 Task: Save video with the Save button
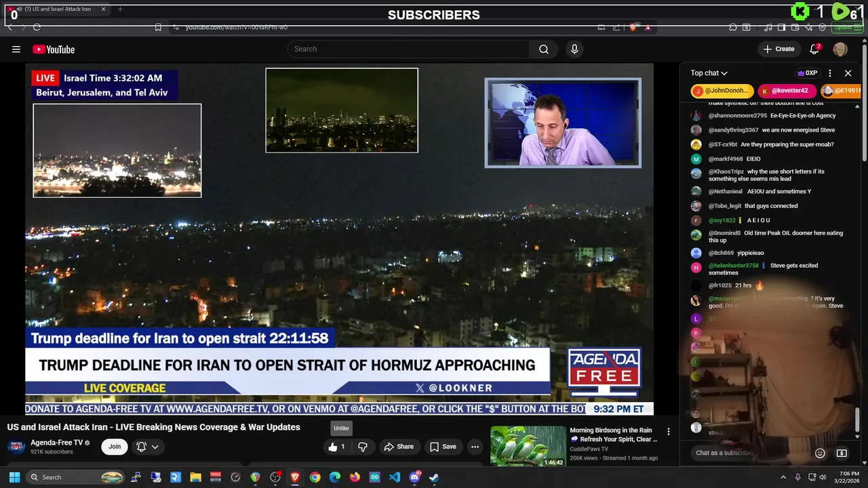coord(443,447)
